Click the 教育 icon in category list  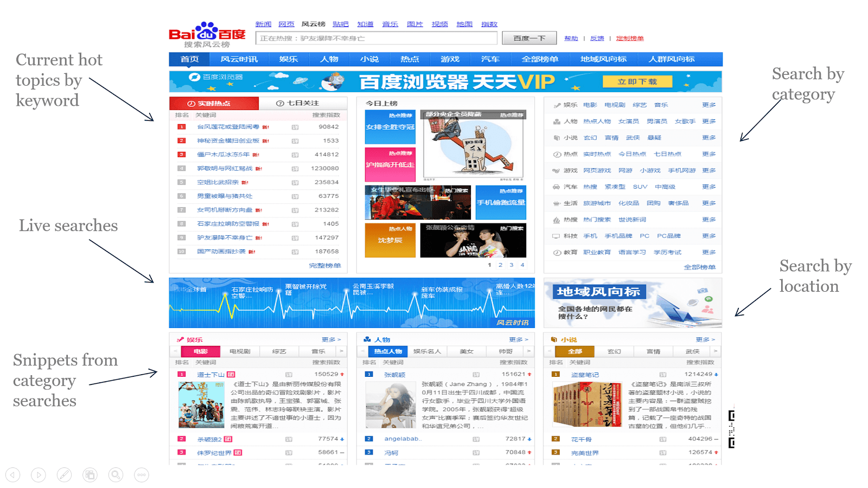557,252
